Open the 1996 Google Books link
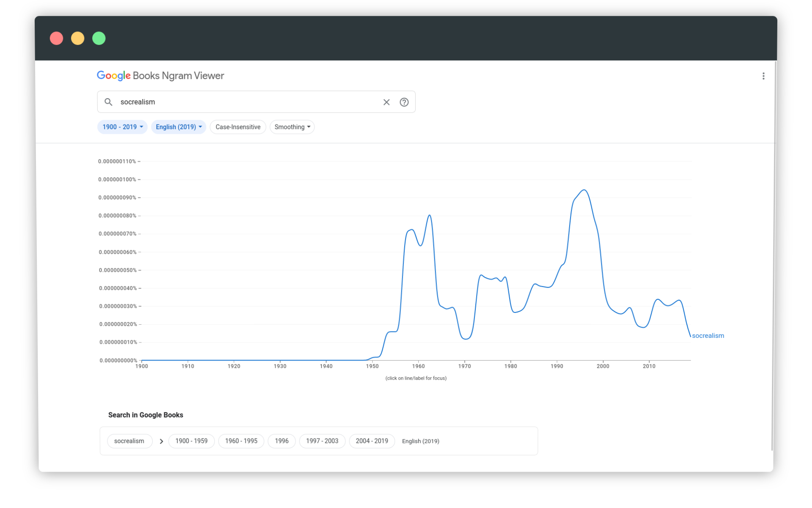812x508 pixels. [x=282, y=441]
